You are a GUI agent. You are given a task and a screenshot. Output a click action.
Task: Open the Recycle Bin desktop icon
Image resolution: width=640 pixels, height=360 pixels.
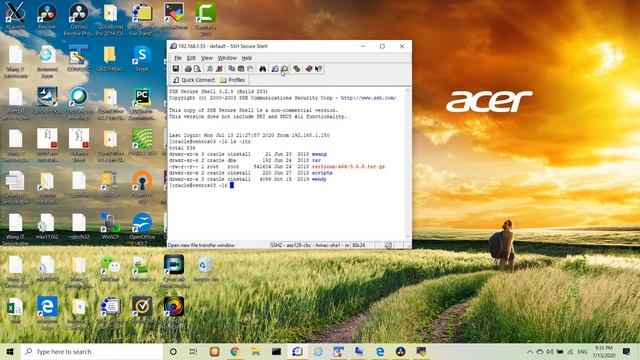pos(205,268)
